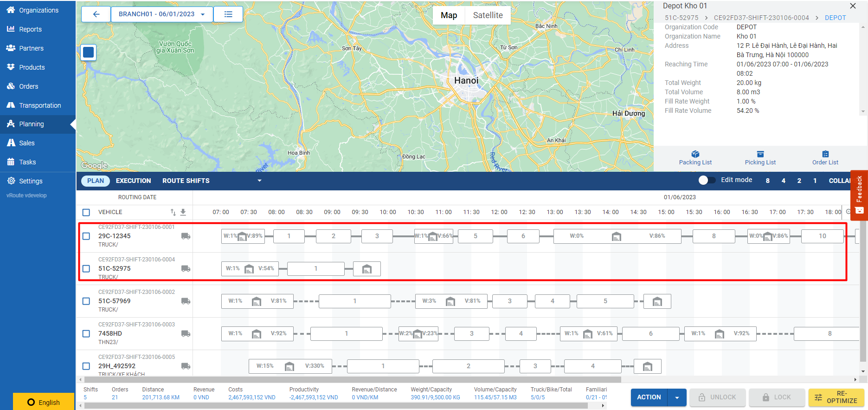Click the end depot icon of route 51C-52975
The width and height of the screenshot is (868, 410).
pos(367,269)
